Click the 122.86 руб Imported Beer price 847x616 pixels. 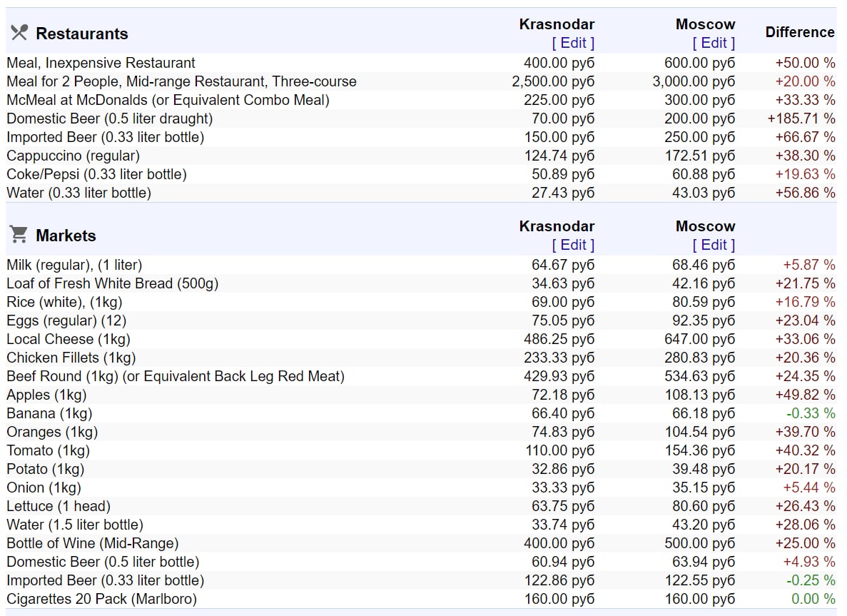pyautogui.click(x=559, y=580)
